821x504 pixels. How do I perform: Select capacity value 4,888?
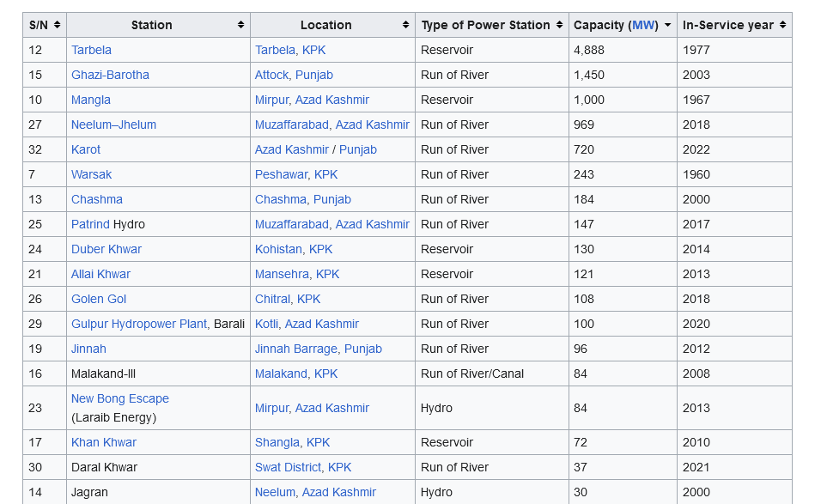pos(589,51)
